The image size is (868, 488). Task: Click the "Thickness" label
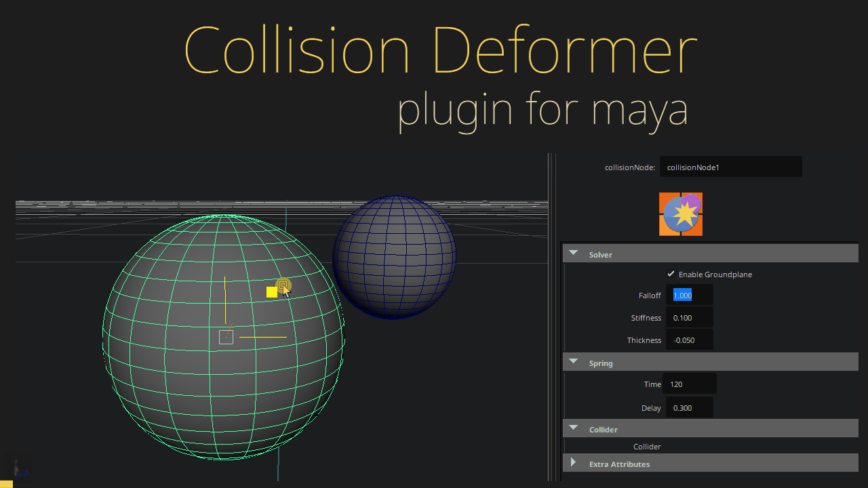pyautogui.click(x=644, y=340)
